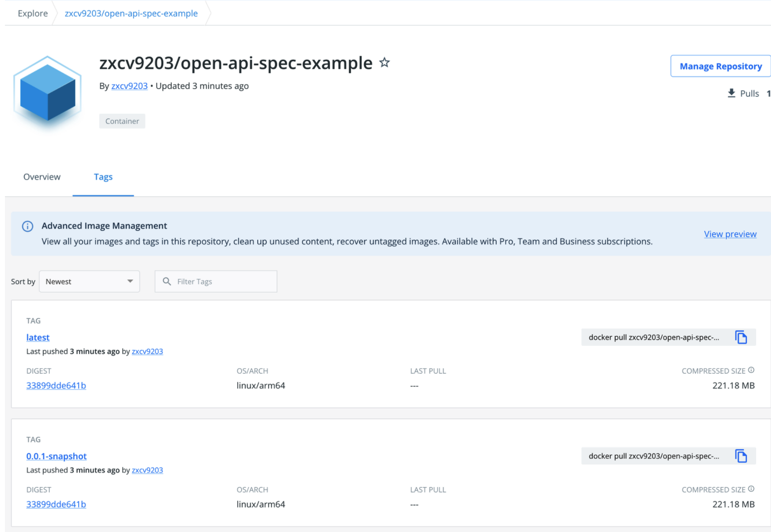The image size is (771, 532).
Task: Open digest 33899dde641b under 0.0.1-snapshot tag
Action: click(56, 504)
